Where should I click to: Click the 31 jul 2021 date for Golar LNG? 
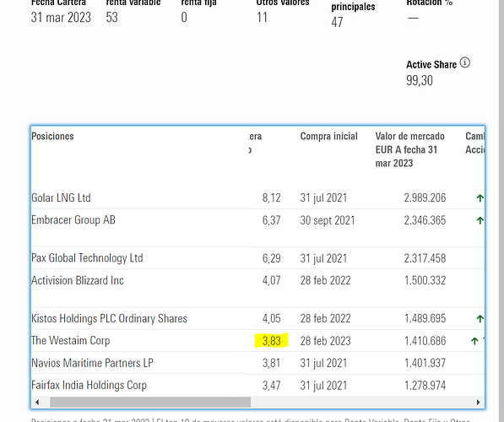click(x=323, y=197)
